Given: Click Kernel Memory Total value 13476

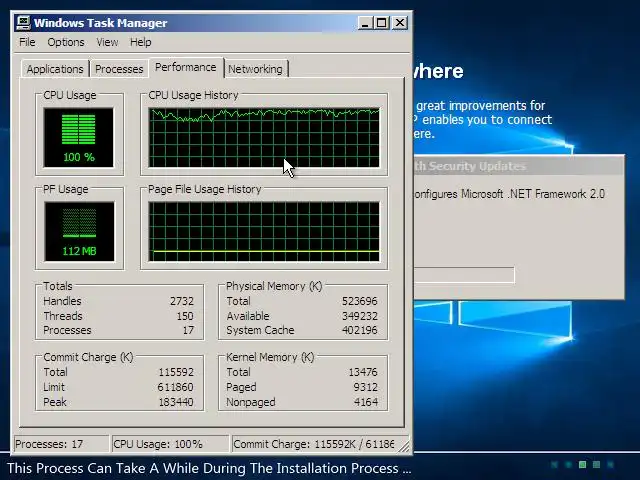Looking at the screenshot, I should pyautogui.click(x=363, y=372).
